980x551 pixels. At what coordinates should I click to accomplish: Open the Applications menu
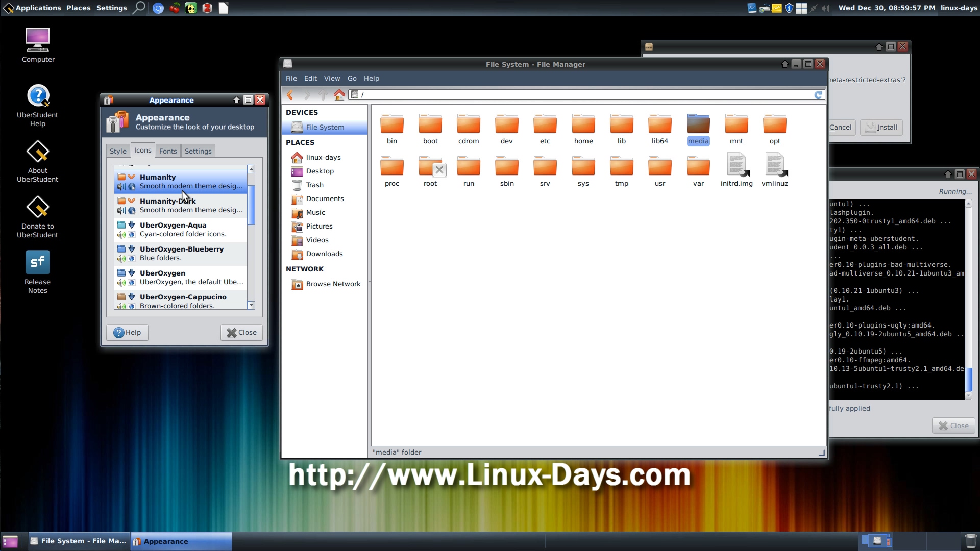[x=32, y=8]
